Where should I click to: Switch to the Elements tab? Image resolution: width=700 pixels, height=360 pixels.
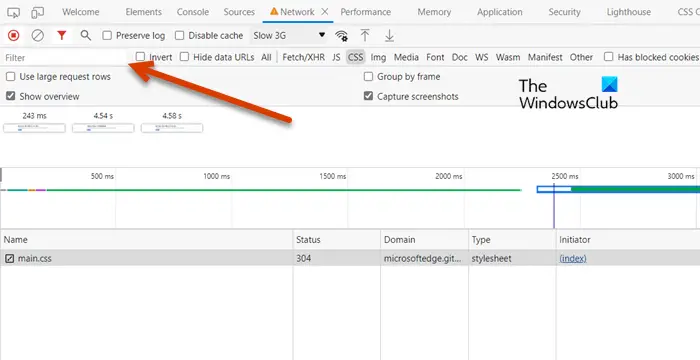pyautogui.click(x=144, y=12)
